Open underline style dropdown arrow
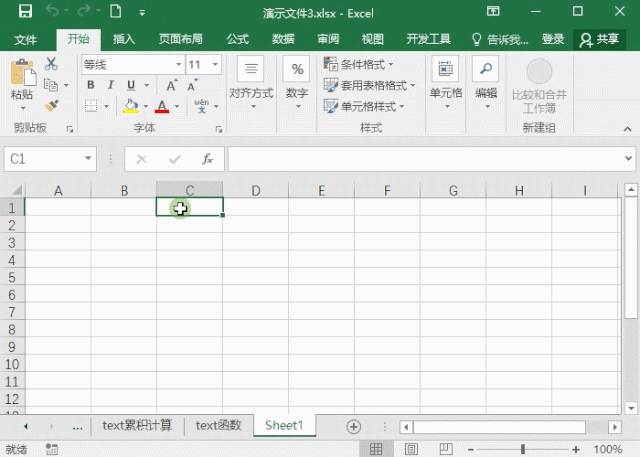 click(146, 85)
